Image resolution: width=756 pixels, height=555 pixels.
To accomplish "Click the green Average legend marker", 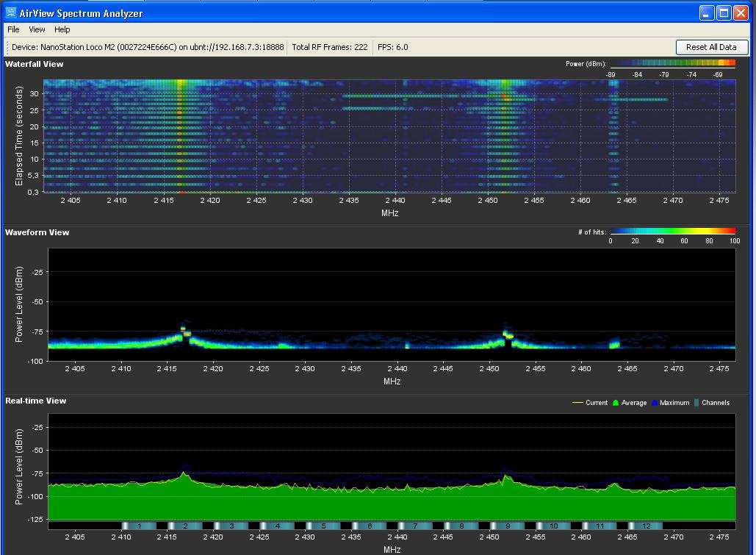I will 616,403.
